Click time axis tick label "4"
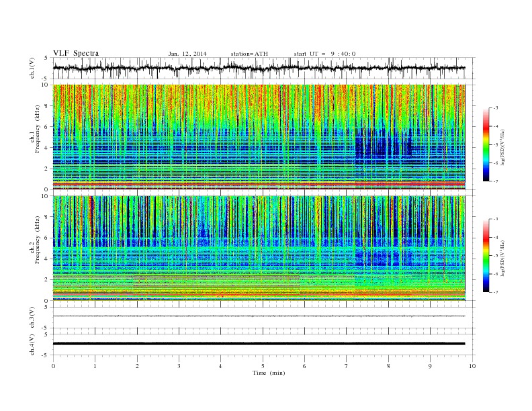Viewport: 532px width, 411px height. [220, 366]
